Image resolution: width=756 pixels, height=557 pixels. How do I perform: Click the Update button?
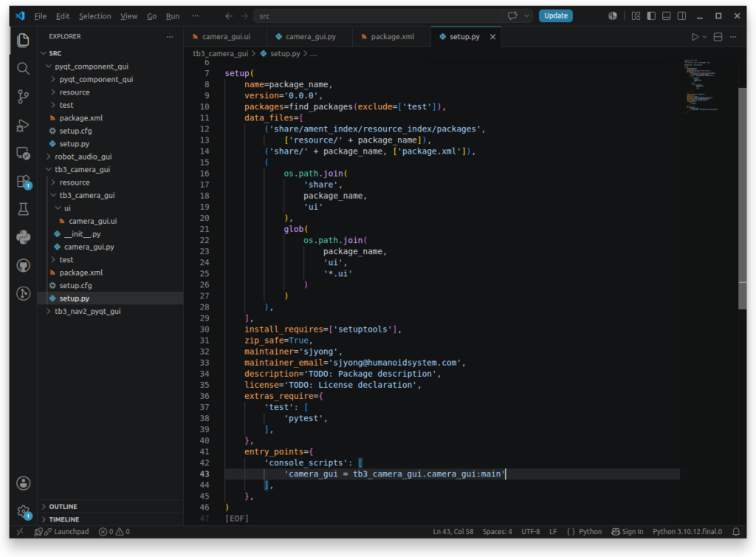(x=555, y=16)
